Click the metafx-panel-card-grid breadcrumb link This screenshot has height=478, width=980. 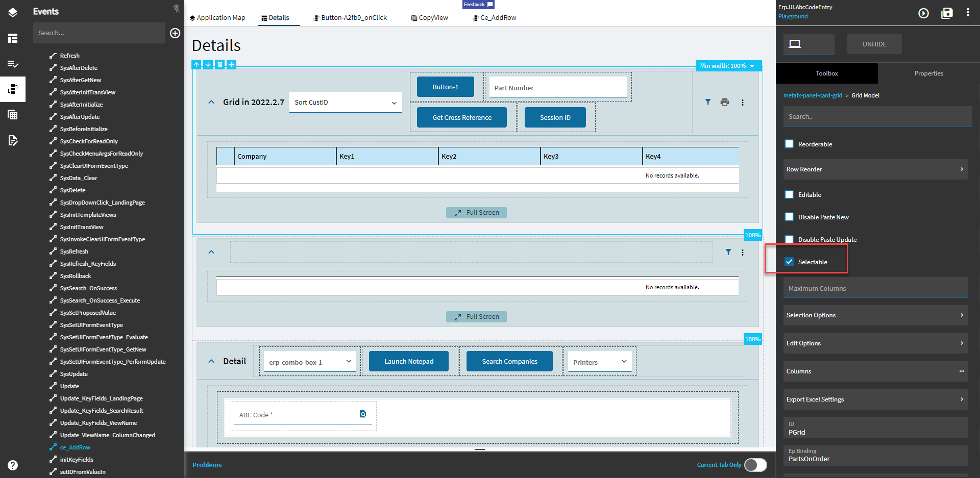813,95
